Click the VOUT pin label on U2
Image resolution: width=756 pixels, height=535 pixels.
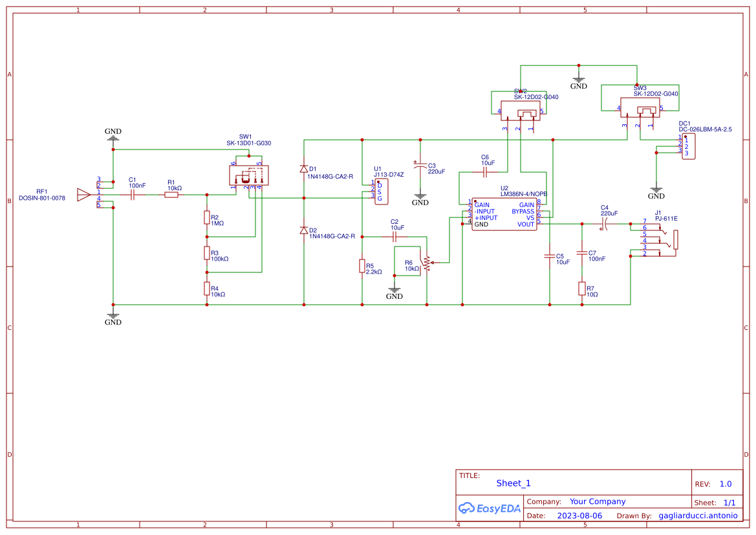[x=526, y=224]
